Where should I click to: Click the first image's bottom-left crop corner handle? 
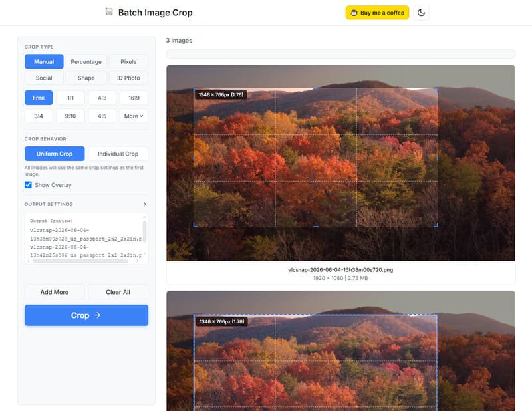tap(194, 225)
